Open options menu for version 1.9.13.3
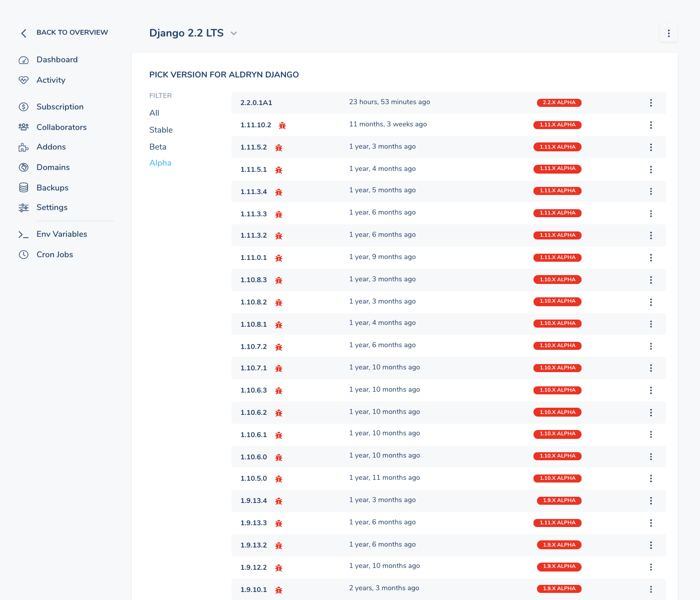The height and width of the screenshot is (600, 700). 651,523
